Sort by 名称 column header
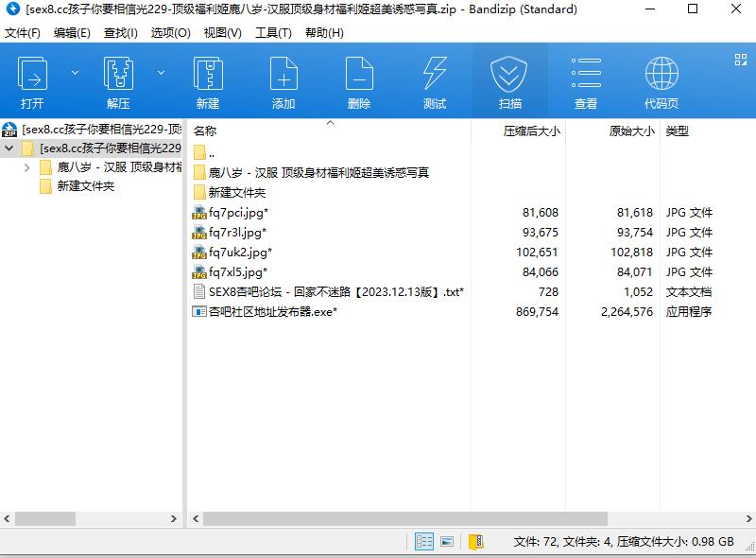Image resolution: width=756 pixels, height=558 pixels. click(x=205, y=131)
